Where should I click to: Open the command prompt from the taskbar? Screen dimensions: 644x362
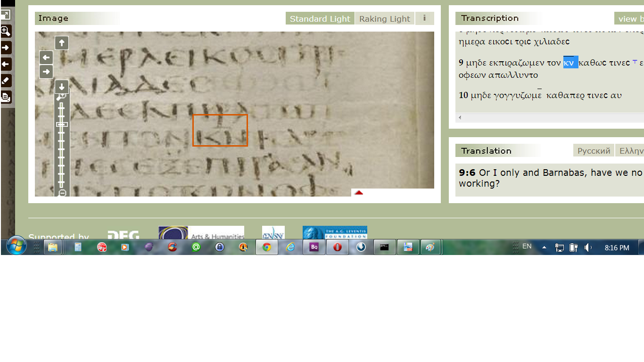click(385, 247)
